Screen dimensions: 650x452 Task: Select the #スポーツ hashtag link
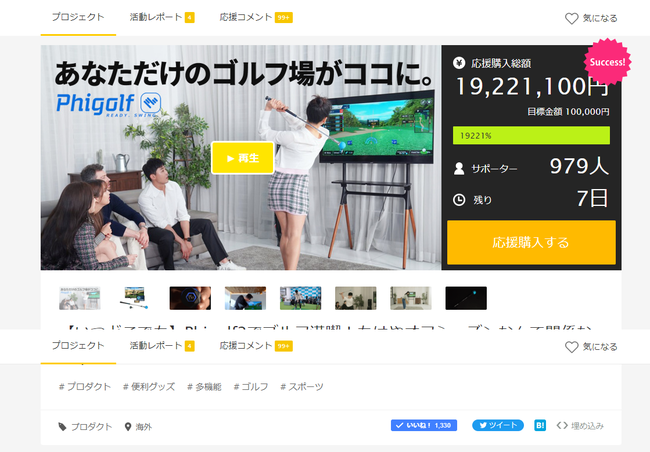point(302,387)
